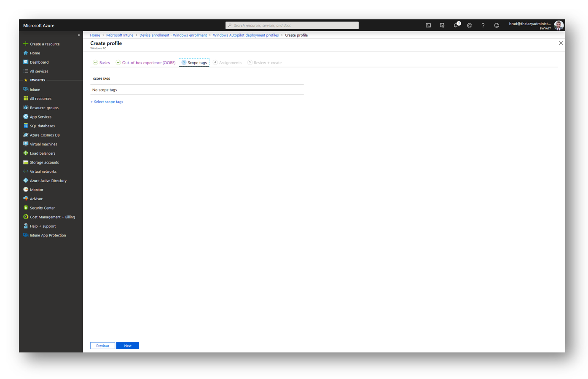This screenshot has width=588, height=379.
Task: Click the SQL databases icon
Action: point(26,126)
